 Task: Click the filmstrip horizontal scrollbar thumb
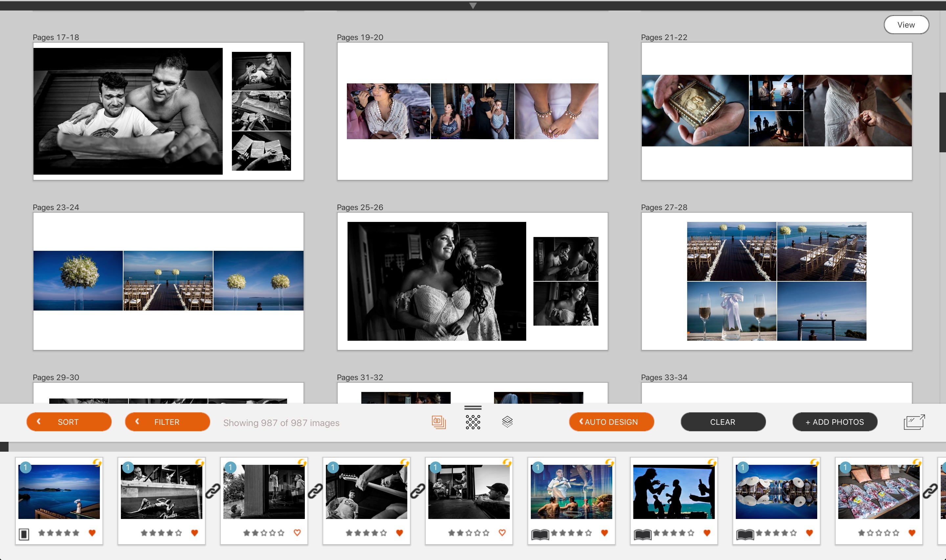[x=4, y=447]
